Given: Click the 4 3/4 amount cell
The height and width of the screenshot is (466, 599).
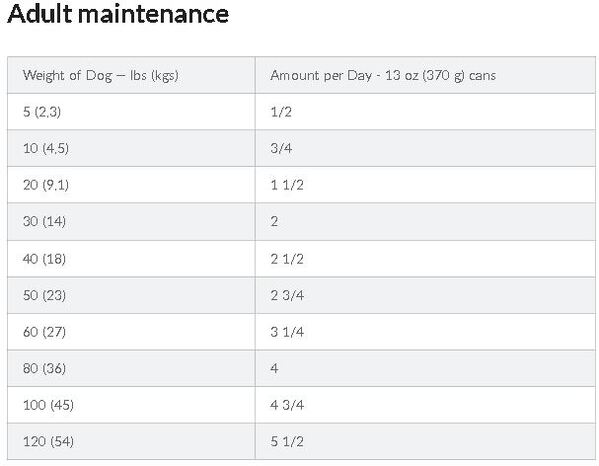Looking at the screenshot, I should [x=425, y=405].
